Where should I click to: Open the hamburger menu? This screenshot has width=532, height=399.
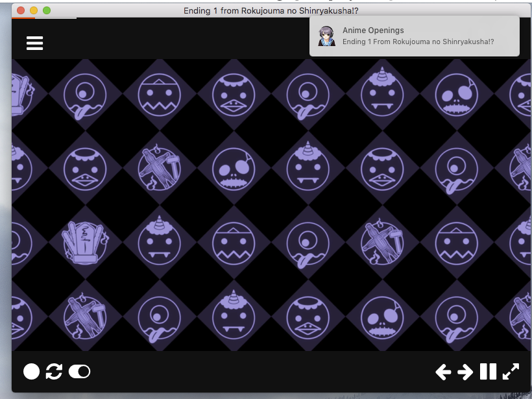click(x=34, y=43)
